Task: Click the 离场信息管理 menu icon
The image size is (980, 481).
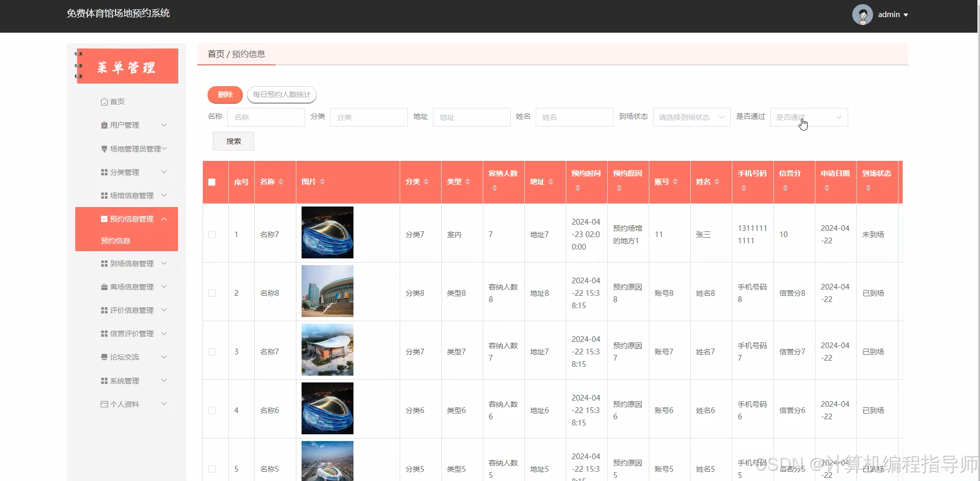Action: tap(104, 287)
